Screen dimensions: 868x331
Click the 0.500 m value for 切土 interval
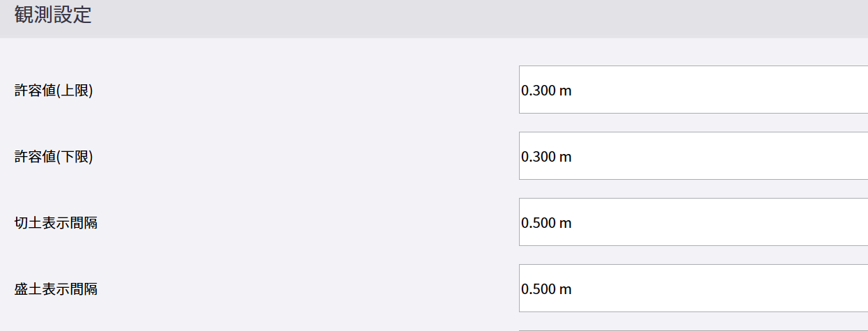[x=546, y=223]
